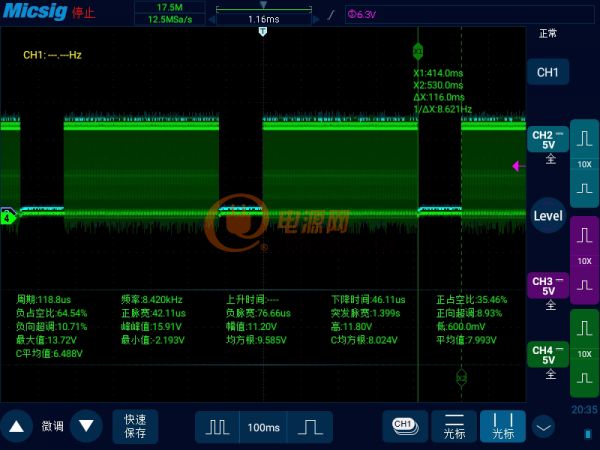Decrease CH2 vertical scale (small pulse)

coord(585,189)
